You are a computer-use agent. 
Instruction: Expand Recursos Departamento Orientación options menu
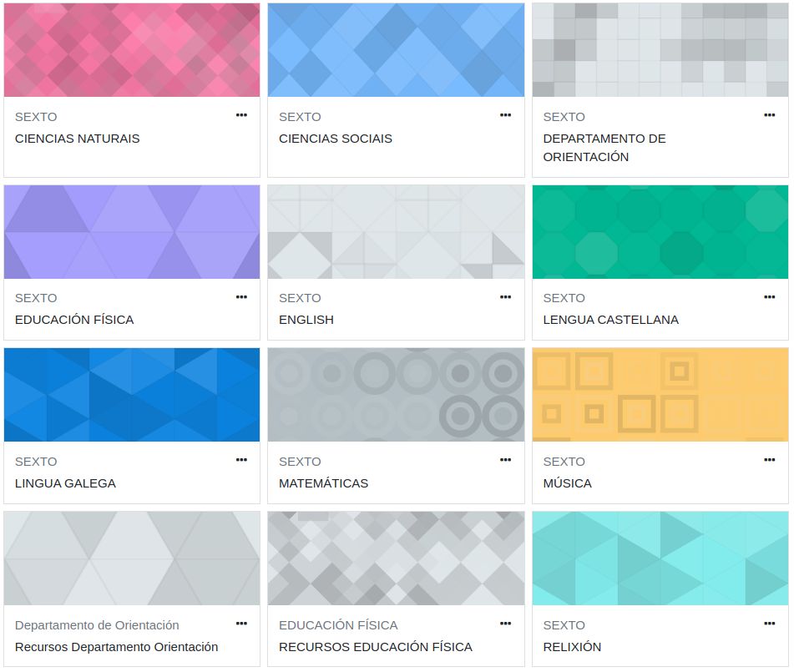point(241,624)
